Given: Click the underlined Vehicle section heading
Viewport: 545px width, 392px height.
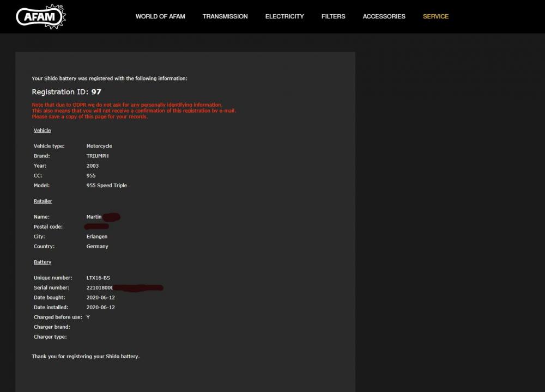Looking at the screenshot, I should click(x=42, y=130).
